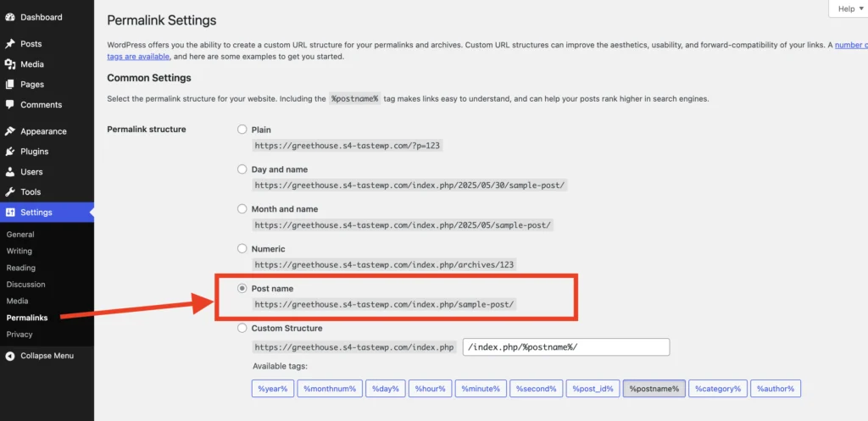Insert the %author% tag button
This screenshot has height=421, width=868.
pos(776,388)
